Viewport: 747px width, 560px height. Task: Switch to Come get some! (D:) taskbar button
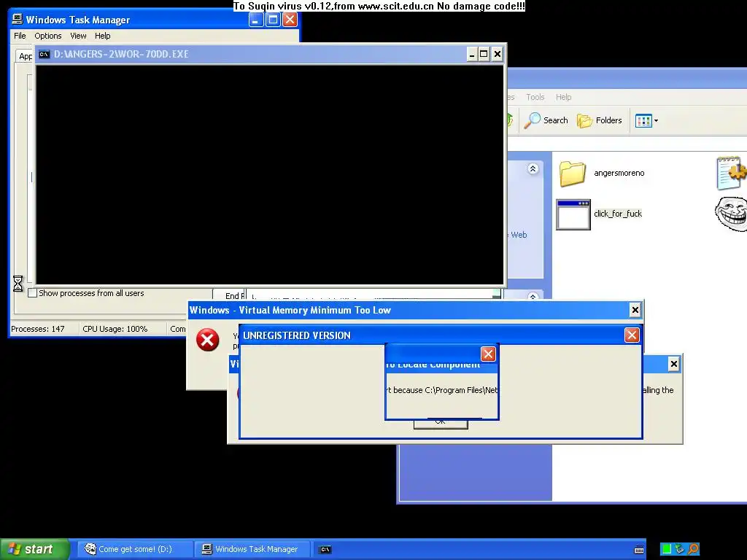pos(135,549)
